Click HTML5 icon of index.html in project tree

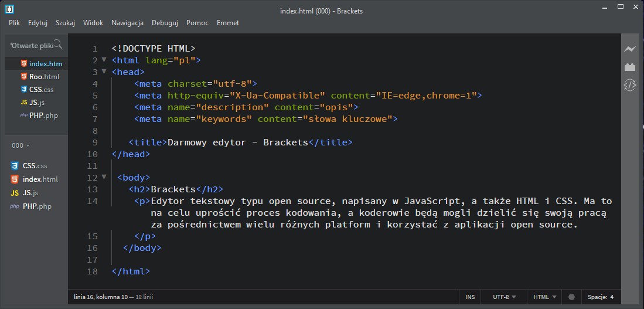15,179
